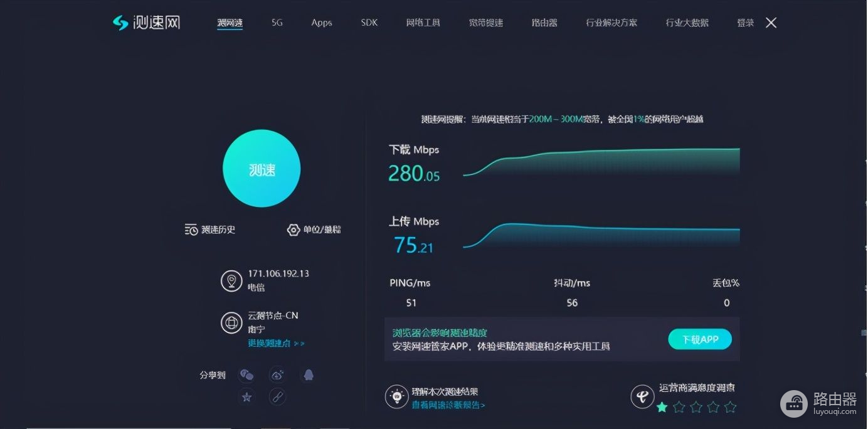
Task: Click the upload speed value 75.21
Action: 413,245
